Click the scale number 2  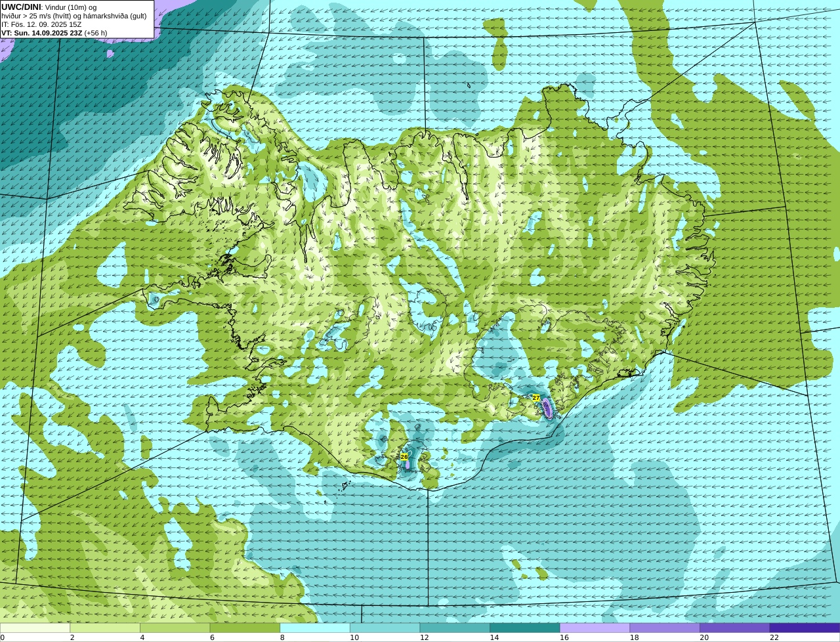click(x=72, y=637)
